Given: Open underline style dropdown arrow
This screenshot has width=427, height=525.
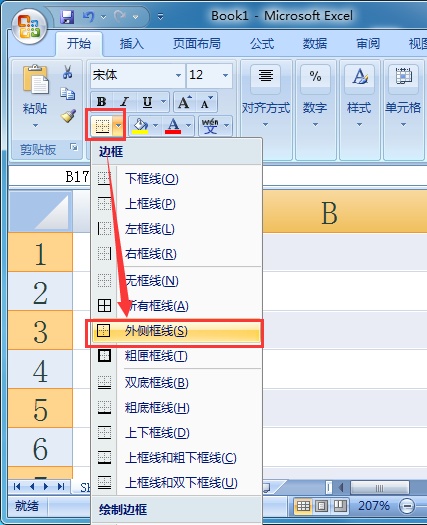Looking at the screenshot, I should tap(163, 101).
